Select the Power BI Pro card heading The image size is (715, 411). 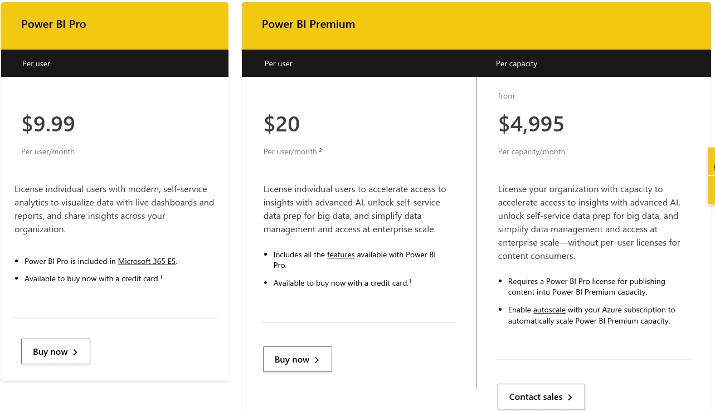tap(53, 24)
